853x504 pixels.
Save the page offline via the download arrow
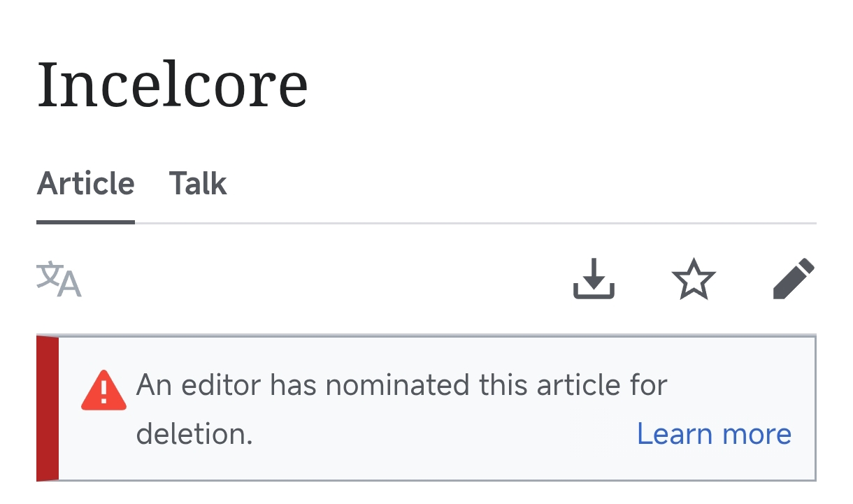tap(594, 279)
